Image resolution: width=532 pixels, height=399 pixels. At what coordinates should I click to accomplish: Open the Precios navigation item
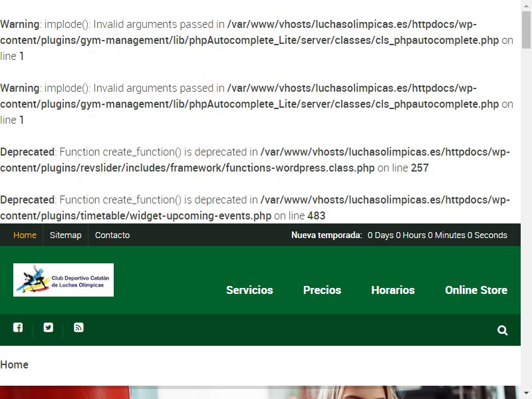(x=322, y=290)
